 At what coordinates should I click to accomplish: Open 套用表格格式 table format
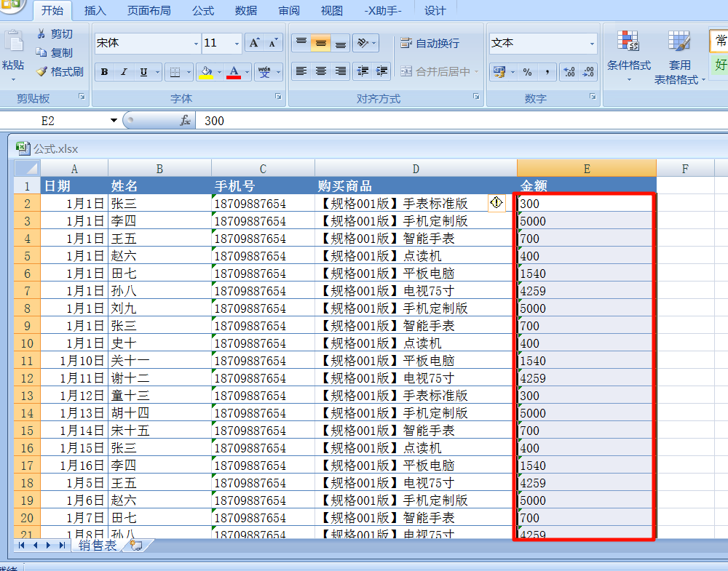(679, 57)
